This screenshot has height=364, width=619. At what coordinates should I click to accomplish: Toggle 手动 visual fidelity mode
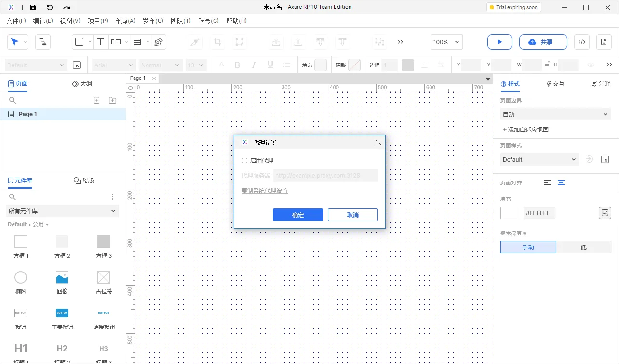click(528, 247)
